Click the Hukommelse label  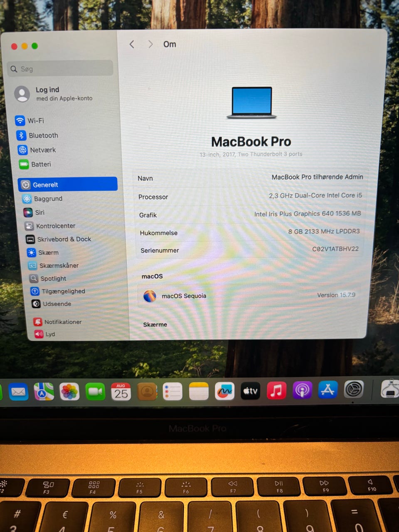(x=158, y=233)
